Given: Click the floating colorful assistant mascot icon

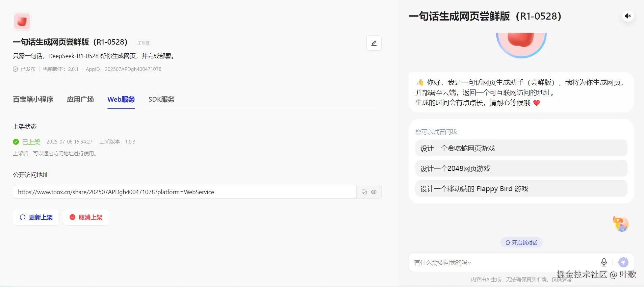Looking at the screenshot, I should 621,224.
